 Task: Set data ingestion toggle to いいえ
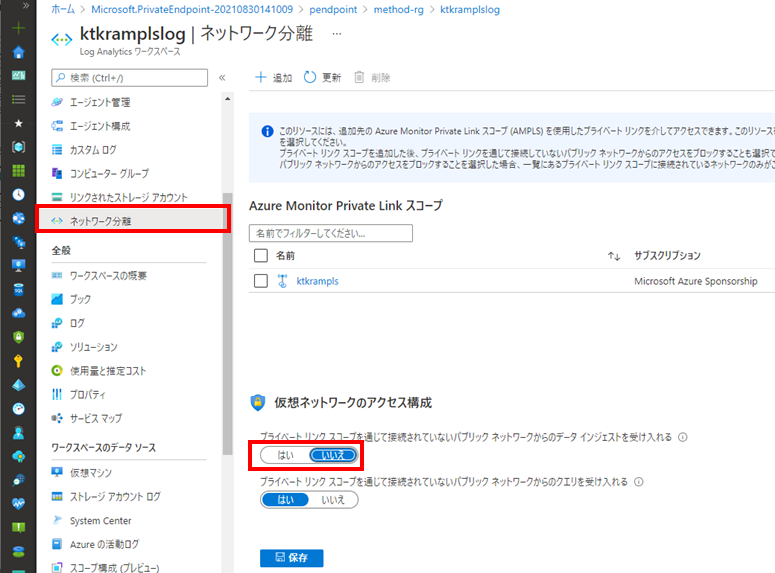click(333, 455)
